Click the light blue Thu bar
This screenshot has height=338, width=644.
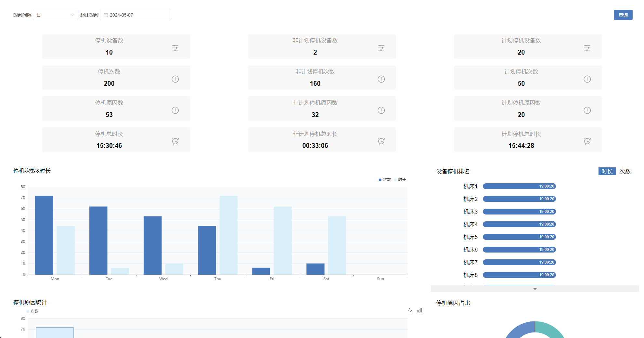click(x=228, y=235)
